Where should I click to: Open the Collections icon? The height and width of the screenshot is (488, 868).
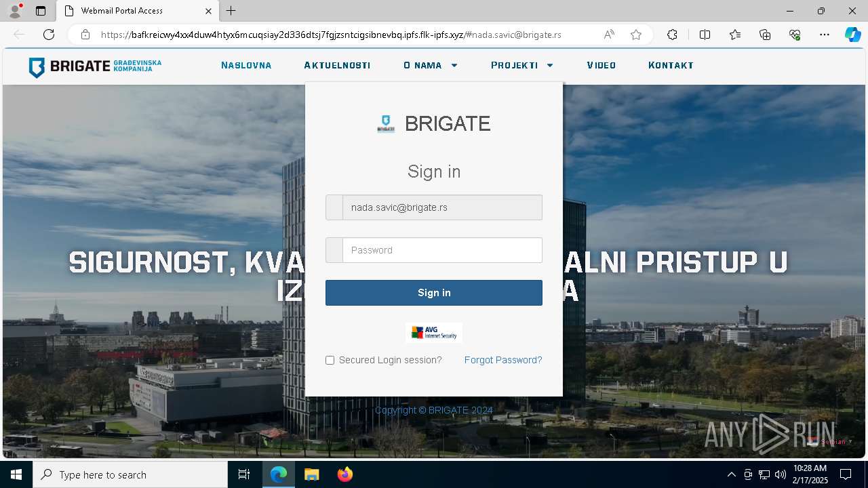[765, 35]
